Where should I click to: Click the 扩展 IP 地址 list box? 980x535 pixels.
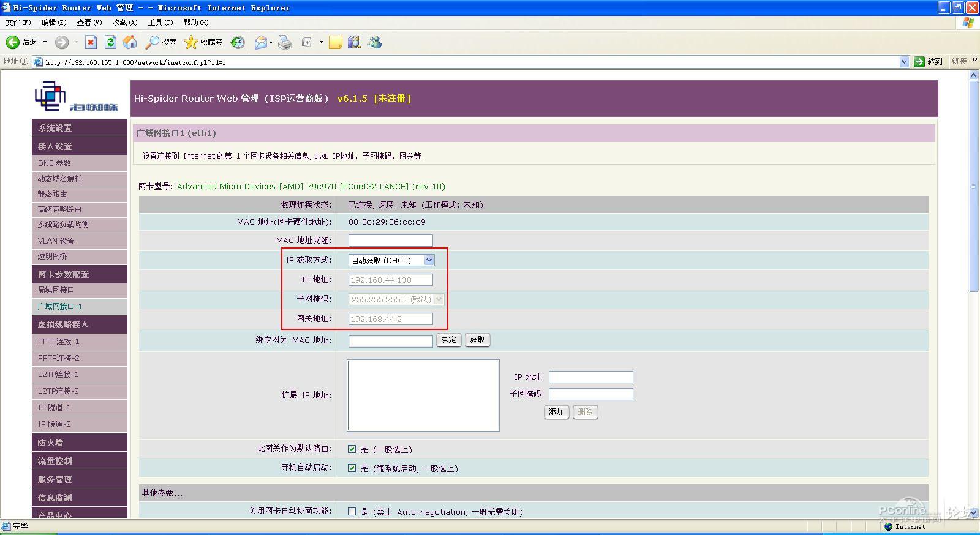tap(423, 395)
